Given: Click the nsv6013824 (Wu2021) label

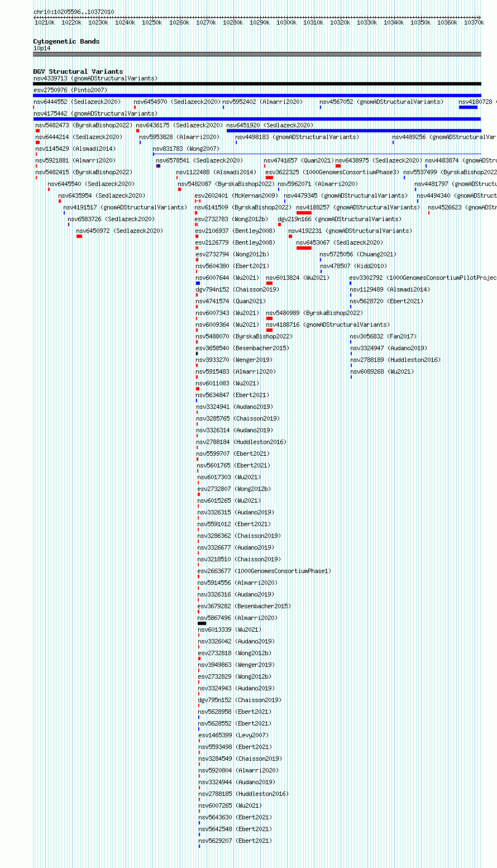Looking at the screenshot, I should pyautogui.click(x=298, y=278).
